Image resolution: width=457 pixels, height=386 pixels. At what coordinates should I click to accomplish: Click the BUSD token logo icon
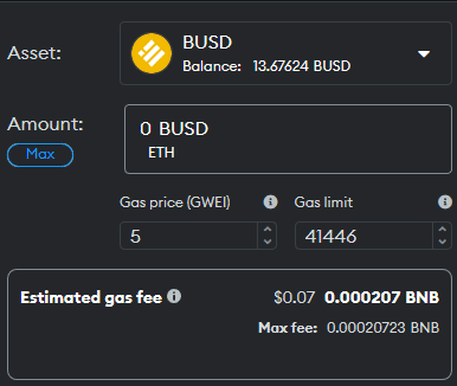152,53
